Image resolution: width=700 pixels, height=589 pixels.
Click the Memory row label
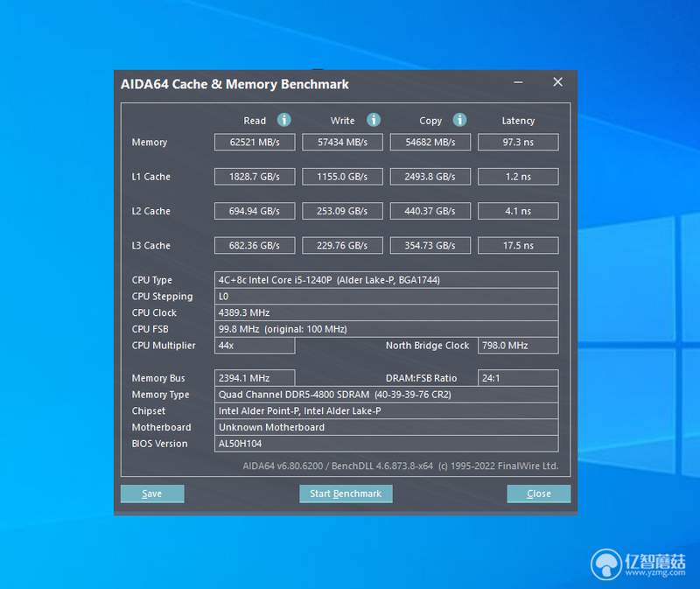[149, 143]
